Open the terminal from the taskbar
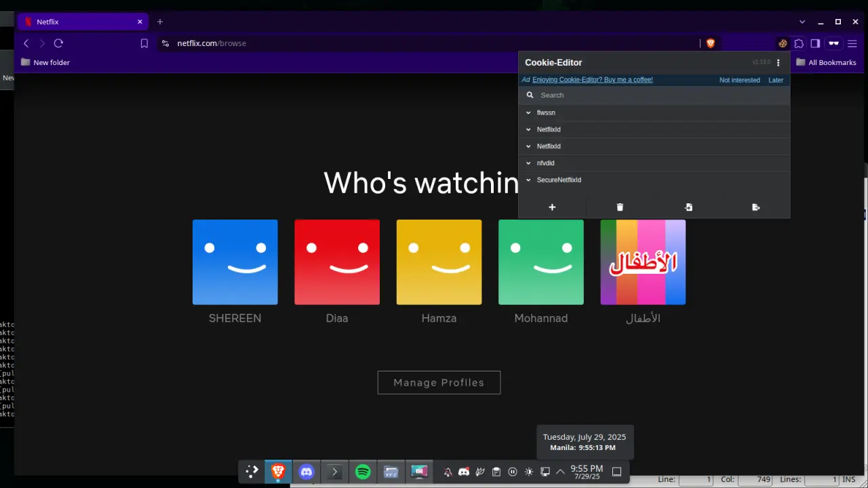The height and width of the screenshot is (488, 868). pyautogui.click(x=334, y=472)
